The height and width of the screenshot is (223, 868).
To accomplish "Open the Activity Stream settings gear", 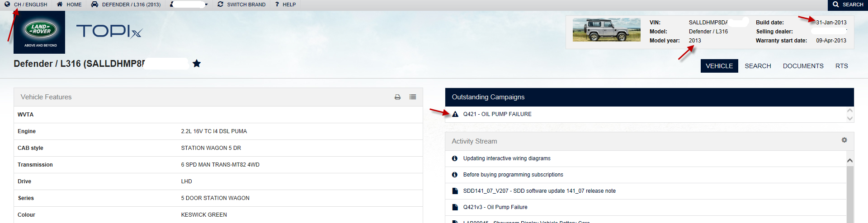I will (x=844, y=140).
